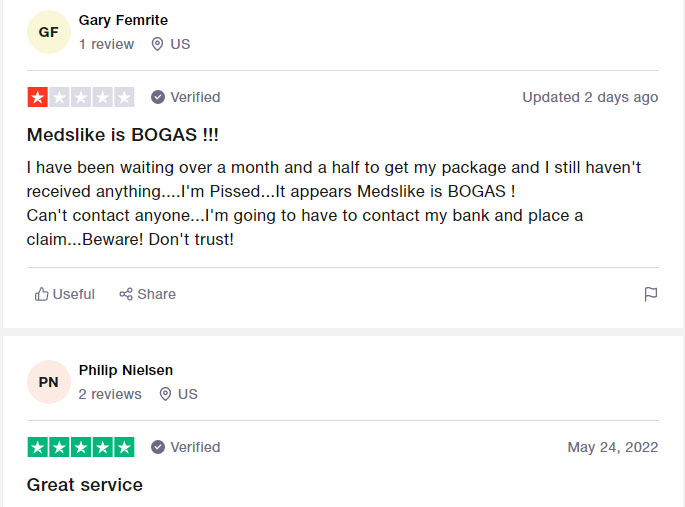685x507 pixels.
Task: Open Gary Femrite's profile name
Action: pyautogui.click(x=123, y=20)
